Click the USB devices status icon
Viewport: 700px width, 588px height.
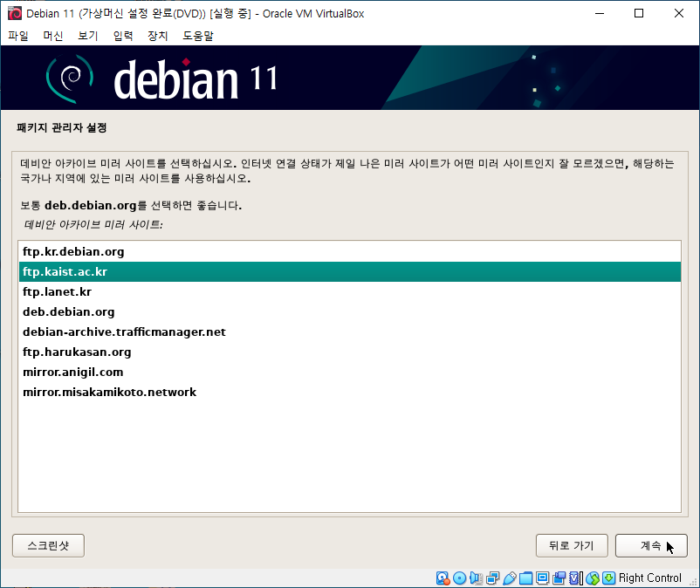(x=510, y=578)
